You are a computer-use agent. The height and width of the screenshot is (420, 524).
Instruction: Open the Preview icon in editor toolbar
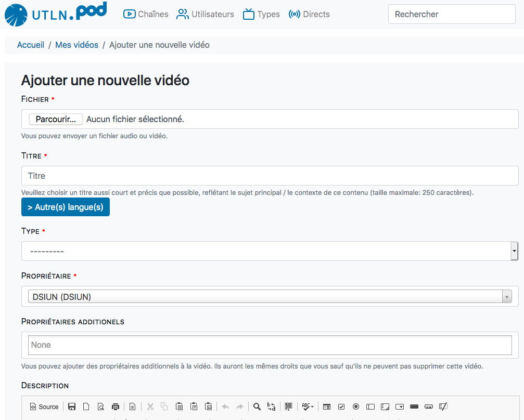pos(101,406)
